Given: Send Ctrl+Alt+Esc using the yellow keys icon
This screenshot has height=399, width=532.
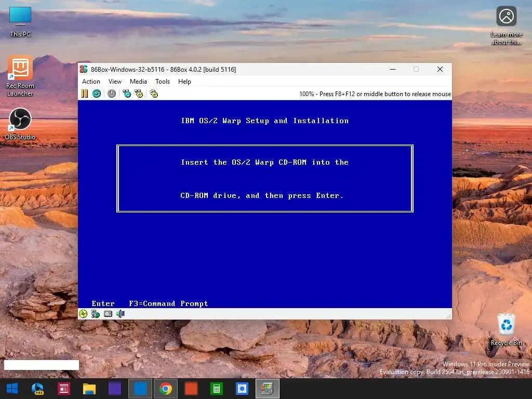Looking at the screenshot, I should (x=139, y=94).
